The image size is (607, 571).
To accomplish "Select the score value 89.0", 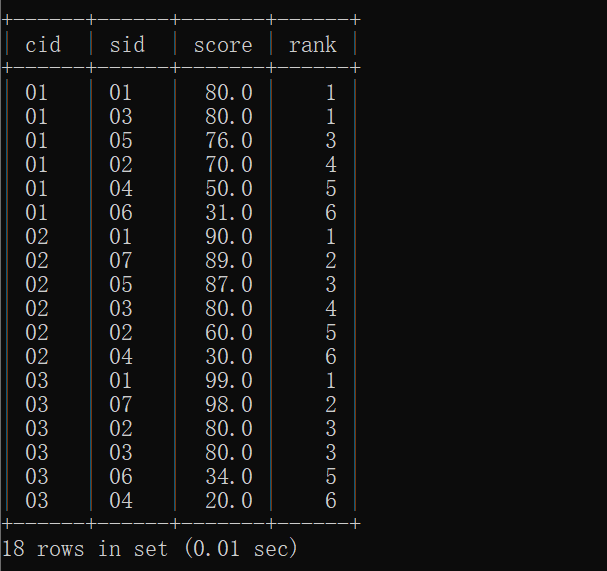I will tap(229, 261).
